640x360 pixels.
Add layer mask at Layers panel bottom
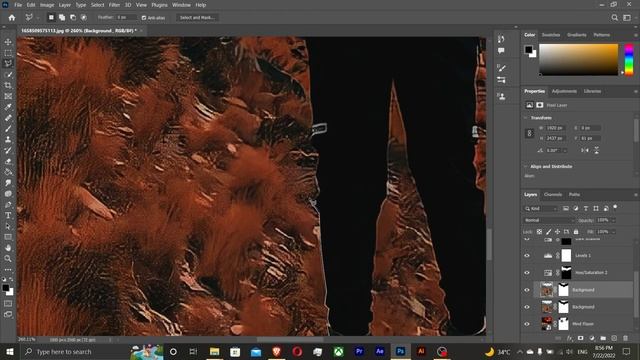tap(580, 338)
